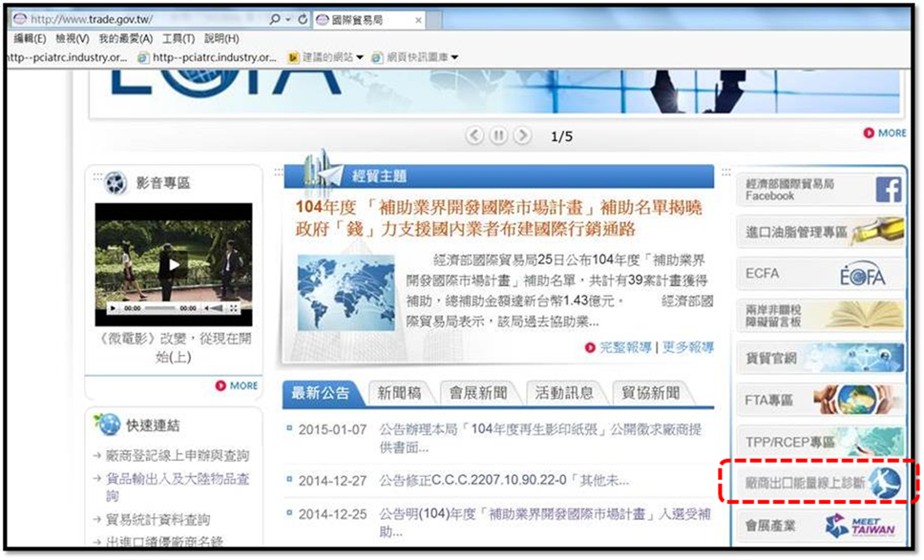Pause the banner slideshow
Screen dimensions: 924x560
[x=498, y=135]
